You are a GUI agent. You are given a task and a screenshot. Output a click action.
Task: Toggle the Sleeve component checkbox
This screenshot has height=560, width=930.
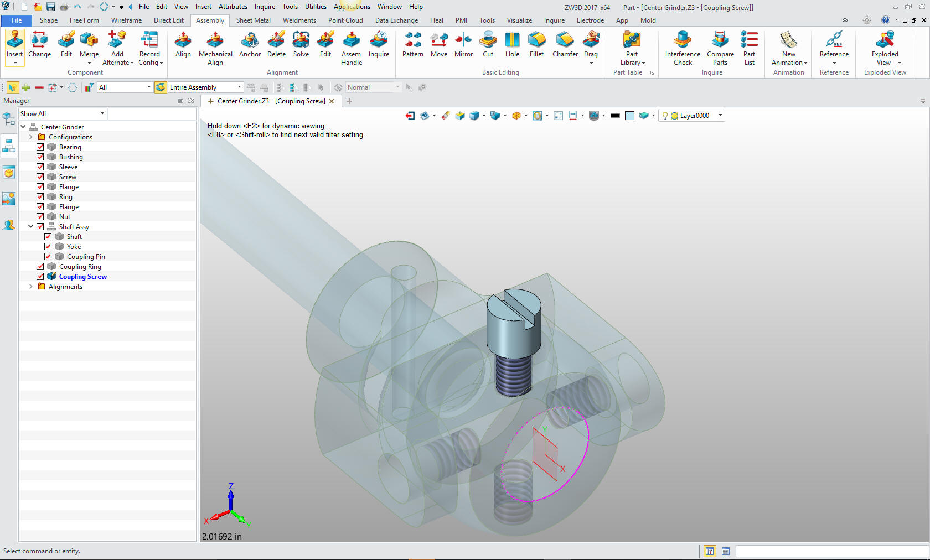click(40, 167)
